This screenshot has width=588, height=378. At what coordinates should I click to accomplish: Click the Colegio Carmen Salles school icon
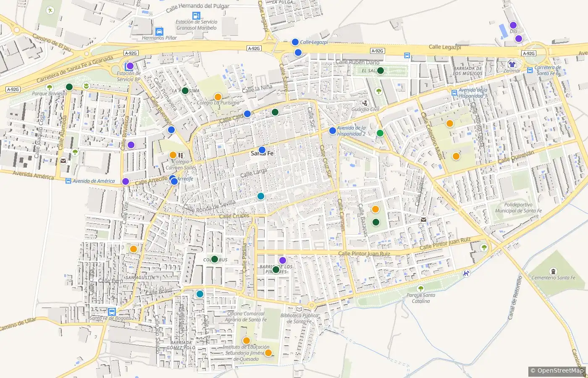(181, 155)
